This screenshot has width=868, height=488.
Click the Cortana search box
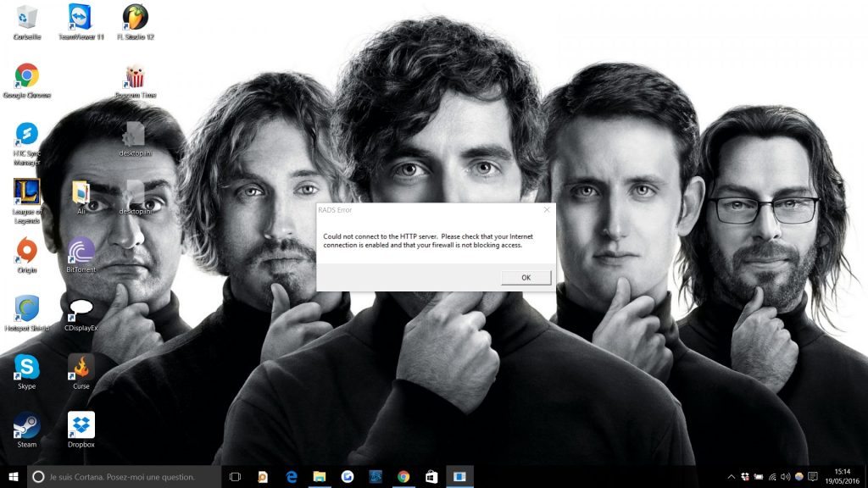[x=123, y=477]
